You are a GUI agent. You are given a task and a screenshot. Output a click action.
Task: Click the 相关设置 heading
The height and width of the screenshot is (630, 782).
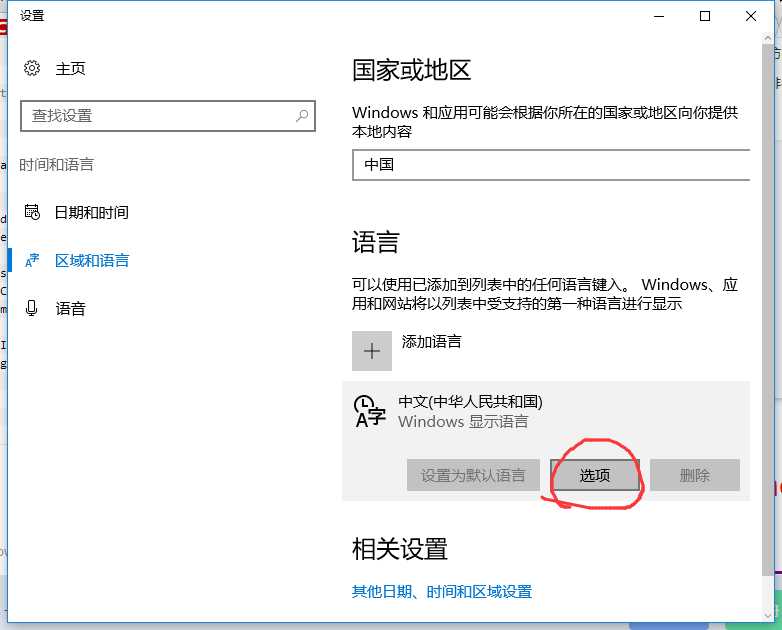pos(399,549)
